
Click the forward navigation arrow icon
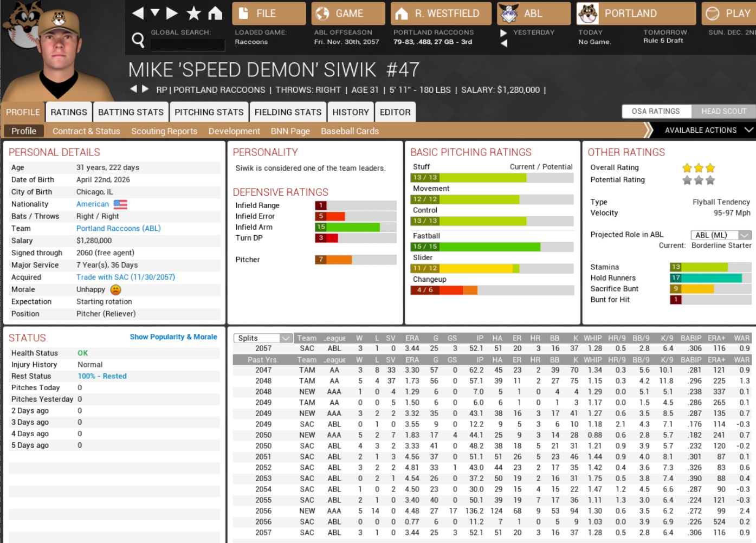click(172, 13)
